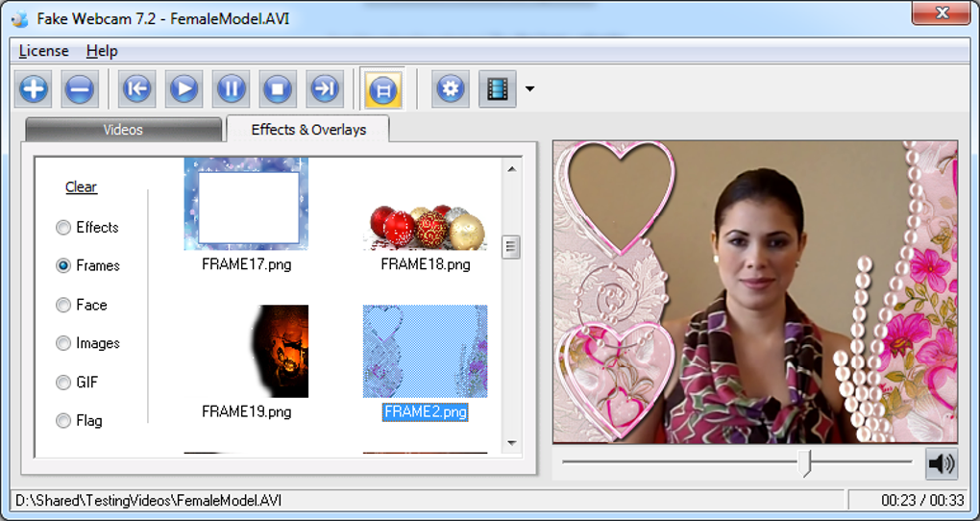Select the Flag radio button
The width and height of the screenshot is (980, 521).
63,421
